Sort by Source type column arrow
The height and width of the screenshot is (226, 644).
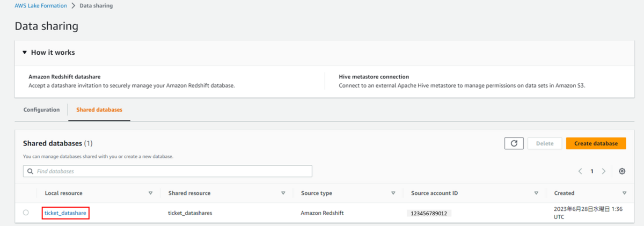(393, 193)
